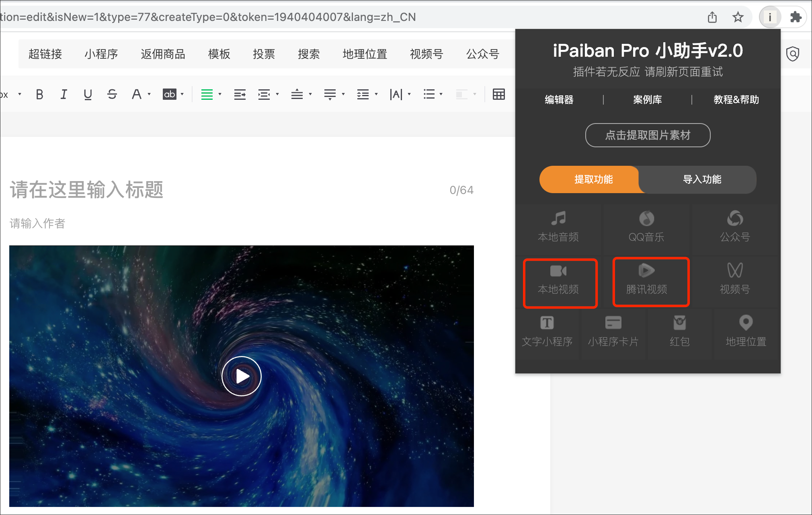
Task: Click the 本地视频 extraction icon
Action: tap(558, 271)
